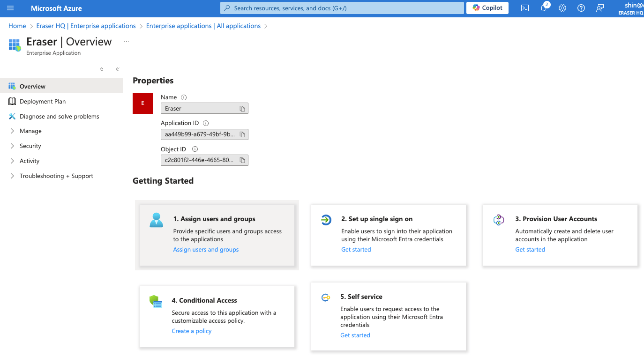
Task: Click the Overview grid icon in sidebar
Action: point(12,86)
